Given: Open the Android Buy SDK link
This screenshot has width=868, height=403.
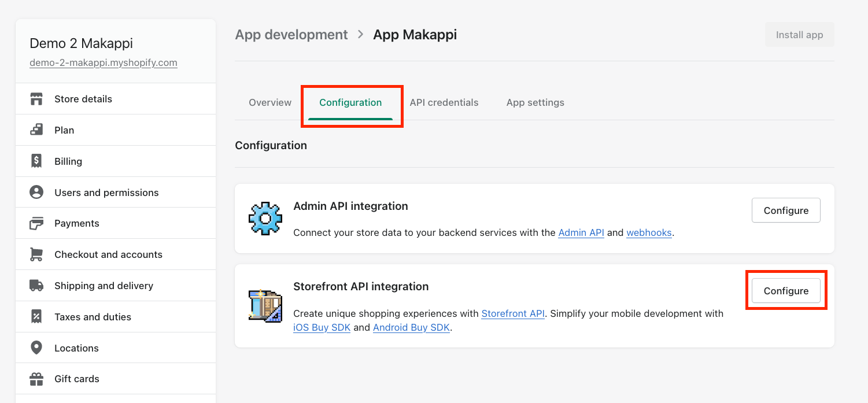Looking at the screenshot, I should click(x=411, y=327).
